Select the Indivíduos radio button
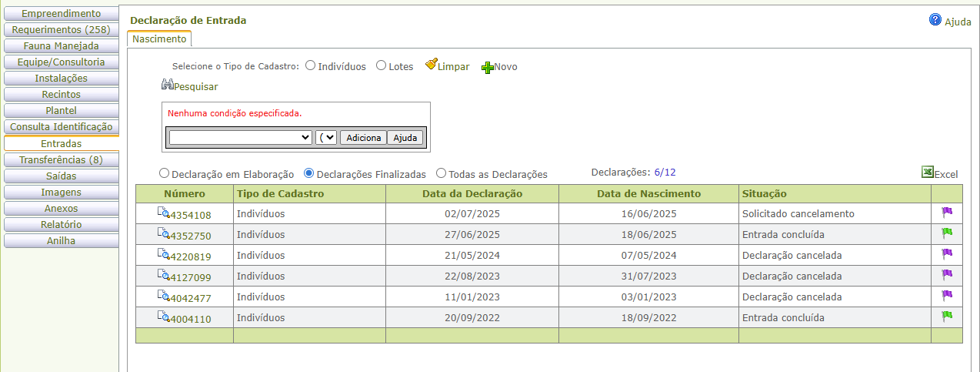The image size is (980, 372). tap(311, 66)
